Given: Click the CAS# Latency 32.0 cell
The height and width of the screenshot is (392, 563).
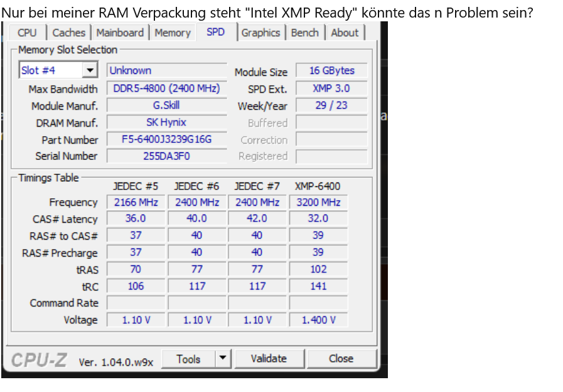Looking at the screenshot, I should 318,218.
